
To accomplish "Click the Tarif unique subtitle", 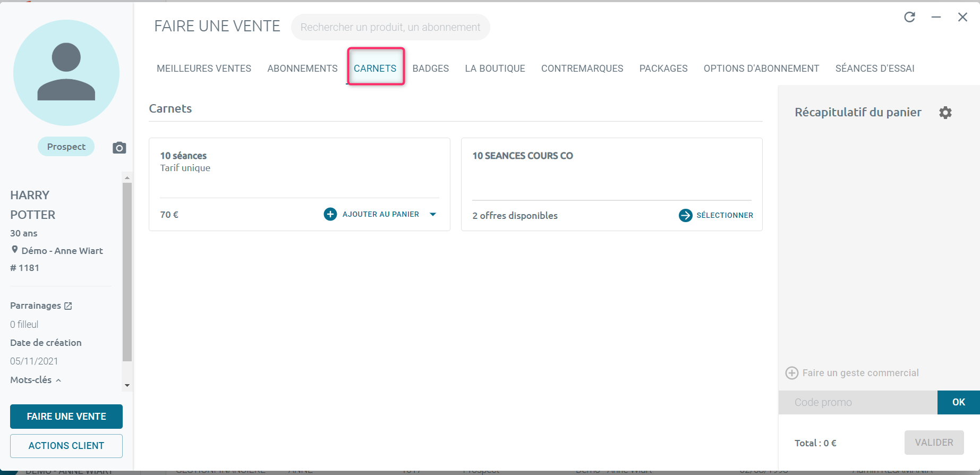I will [185, 168].
